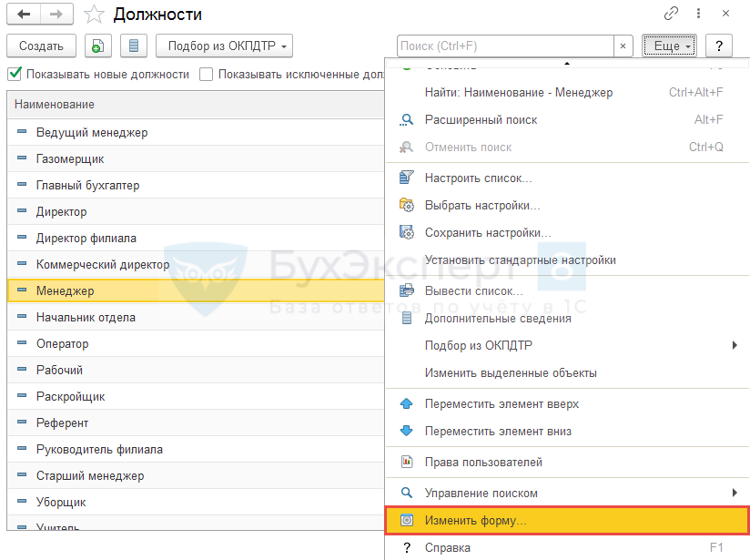Copy a link via the chain icon

[x=671, y=14]
